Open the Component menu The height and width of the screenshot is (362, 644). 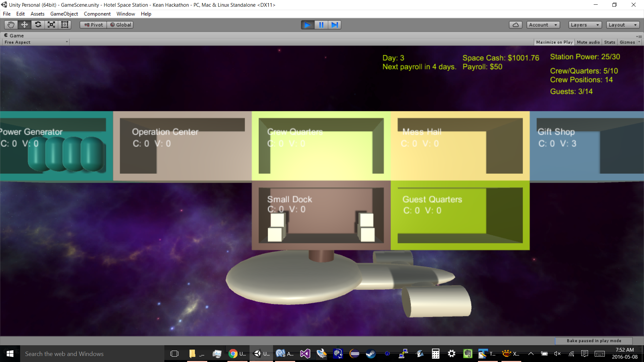(x=97, y=14)
